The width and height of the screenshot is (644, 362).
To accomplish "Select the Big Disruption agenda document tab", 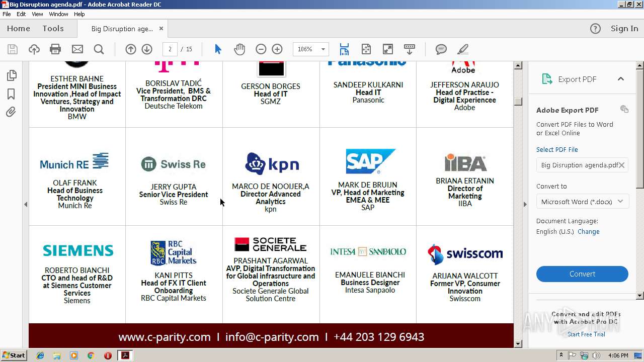I will pyautogui.click(x=122, y=29).
